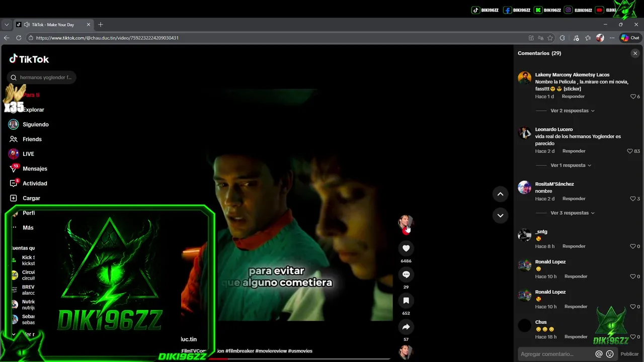644x362 pixels.
Task: Open Friends in the sidebar
Action: click(25, 139)
